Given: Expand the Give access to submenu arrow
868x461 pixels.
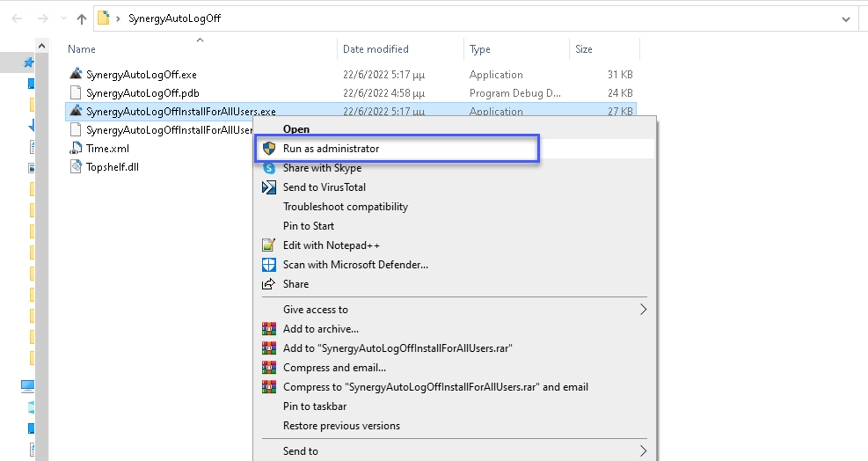Looking at the screenshot, I should [x=643, y=309].
